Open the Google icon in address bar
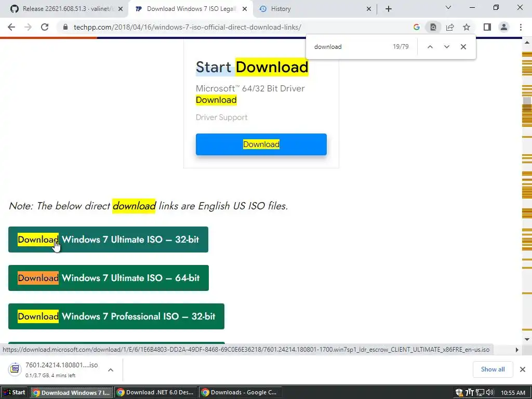This screenshot has width=532, height=399. point(416,27)
